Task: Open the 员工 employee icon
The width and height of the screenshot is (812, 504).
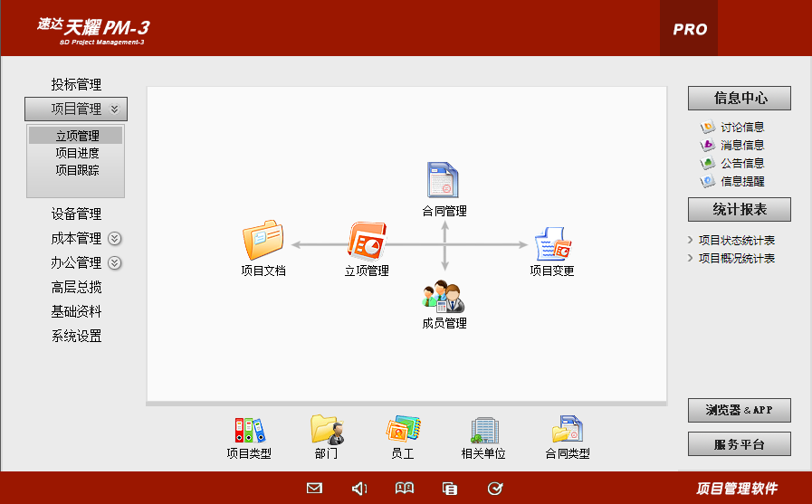Action: (x=403, y=429)
